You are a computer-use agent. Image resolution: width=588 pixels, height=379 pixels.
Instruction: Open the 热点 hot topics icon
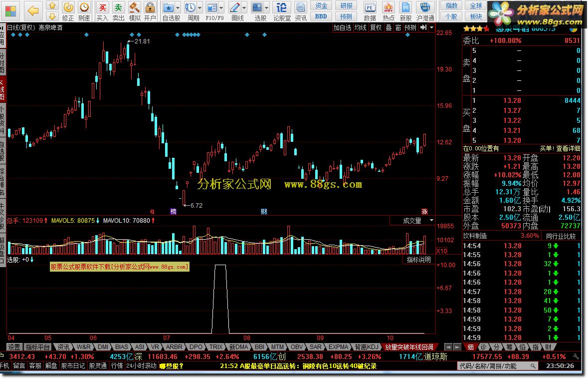pos(389,11)
